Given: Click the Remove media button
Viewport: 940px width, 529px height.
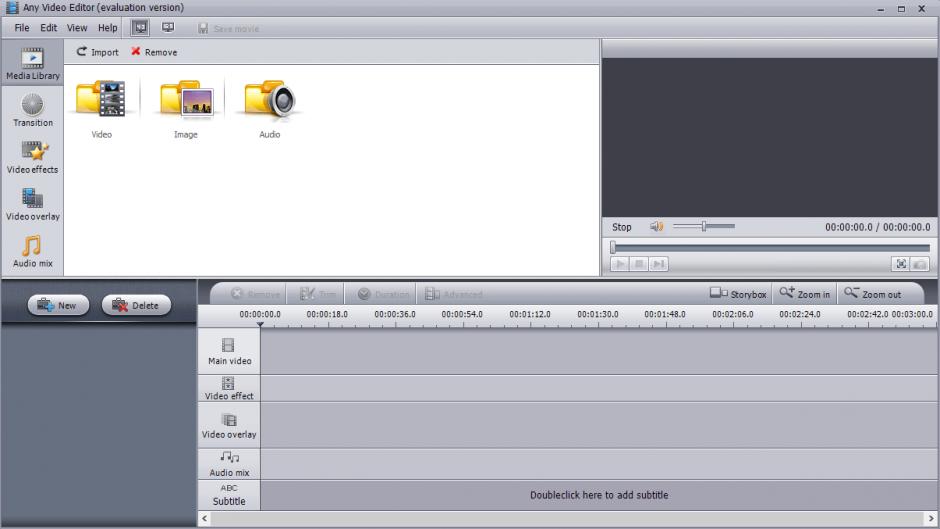Looking at the screenshot, I should tap(154, 52).
